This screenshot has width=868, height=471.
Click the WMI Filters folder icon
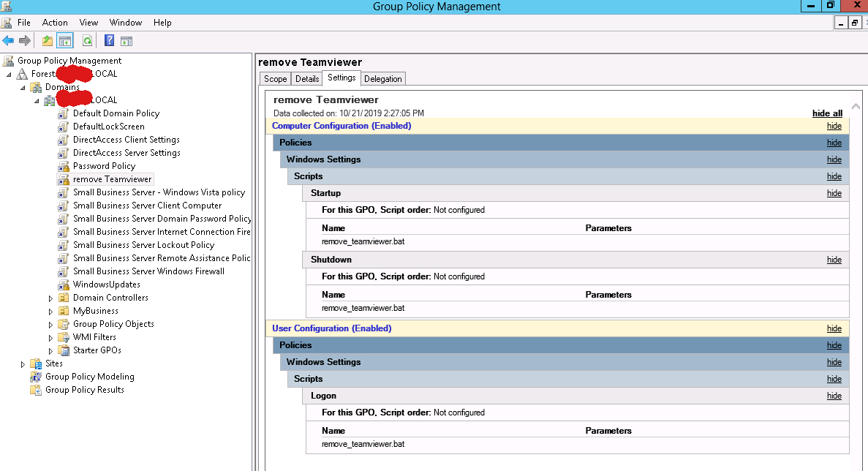pos(64,337)
